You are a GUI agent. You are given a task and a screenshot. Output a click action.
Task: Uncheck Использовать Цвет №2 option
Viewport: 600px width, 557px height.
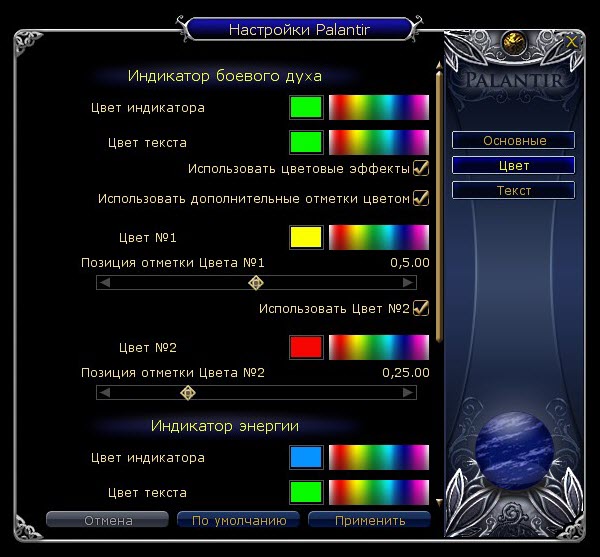click(x=421, y=308)
